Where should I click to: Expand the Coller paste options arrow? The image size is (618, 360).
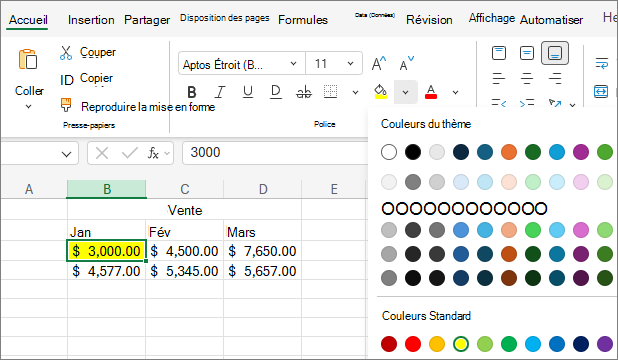point(28,106)
